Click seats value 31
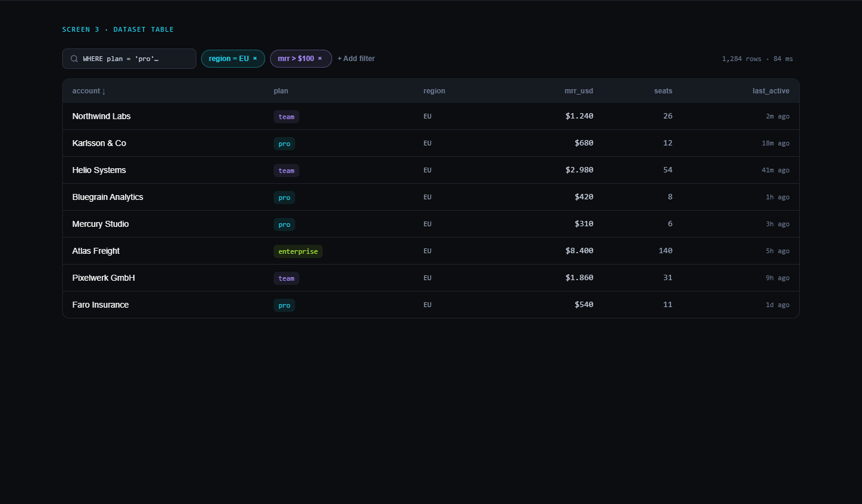 [x=668, y=278]
